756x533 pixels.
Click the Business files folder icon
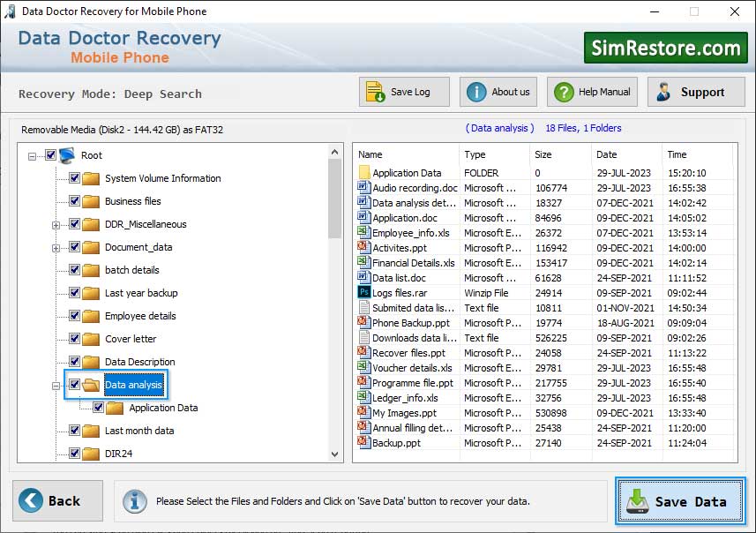91,201
